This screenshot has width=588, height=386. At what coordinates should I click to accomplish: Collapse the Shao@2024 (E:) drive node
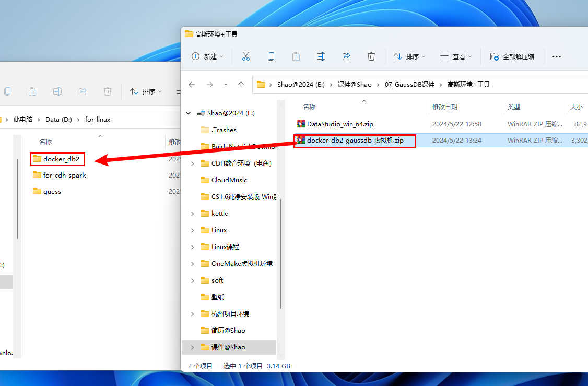pos(189,113)
